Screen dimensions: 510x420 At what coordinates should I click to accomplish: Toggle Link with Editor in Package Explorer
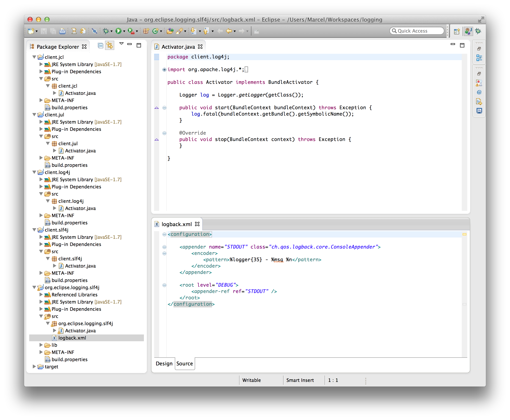pos(110,46)
